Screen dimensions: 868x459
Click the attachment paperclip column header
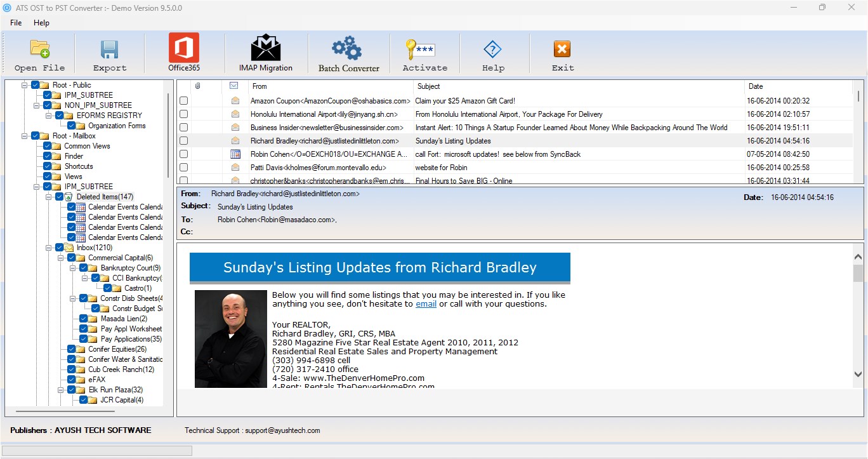click(x=198, y=86)
